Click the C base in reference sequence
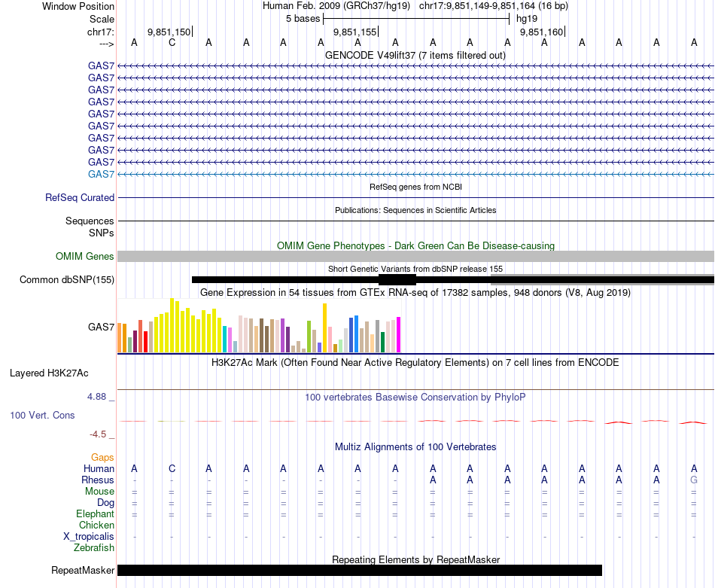 click(172, 42)
